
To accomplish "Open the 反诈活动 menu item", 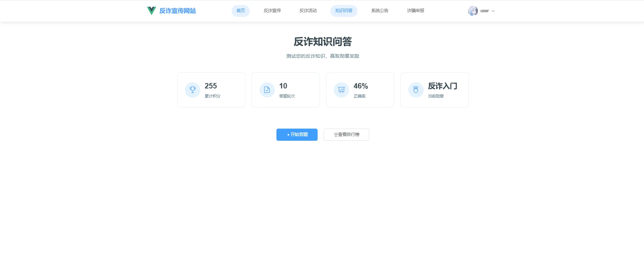I will pyautogui.click(x=308, y=11).
